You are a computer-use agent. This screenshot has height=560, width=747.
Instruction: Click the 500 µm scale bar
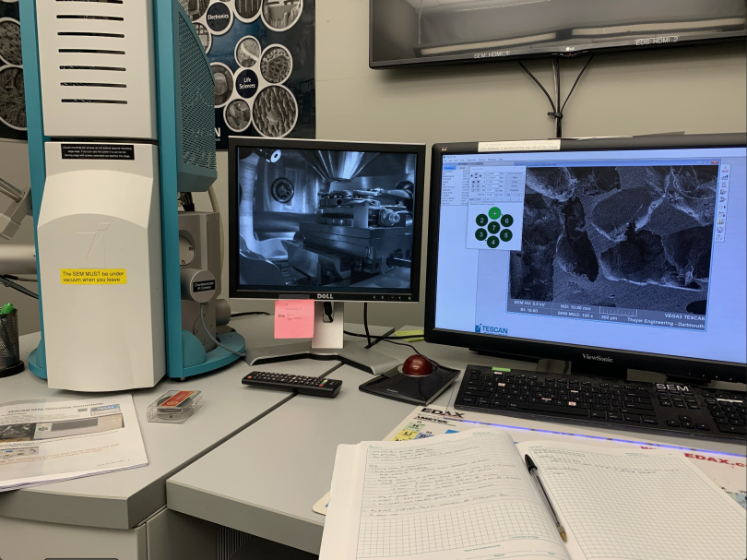[x=618, y=314]
